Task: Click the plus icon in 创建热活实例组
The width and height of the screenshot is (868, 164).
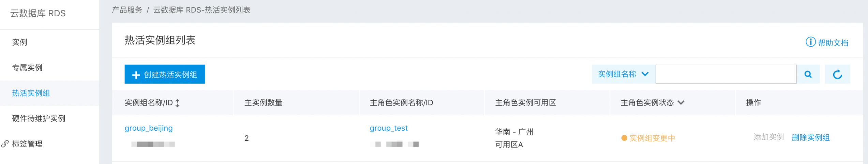Action: pyautogui.click(x=136, y=75)
